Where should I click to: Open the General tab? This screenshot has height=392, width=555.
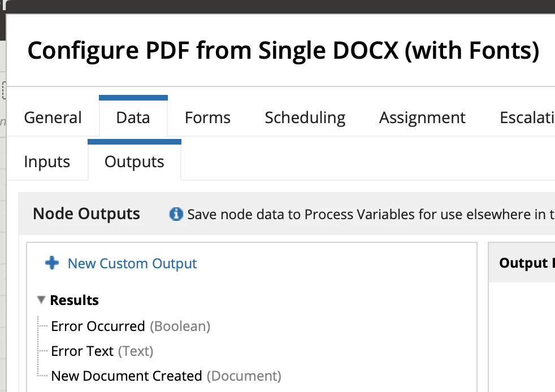tap(53, 117)
